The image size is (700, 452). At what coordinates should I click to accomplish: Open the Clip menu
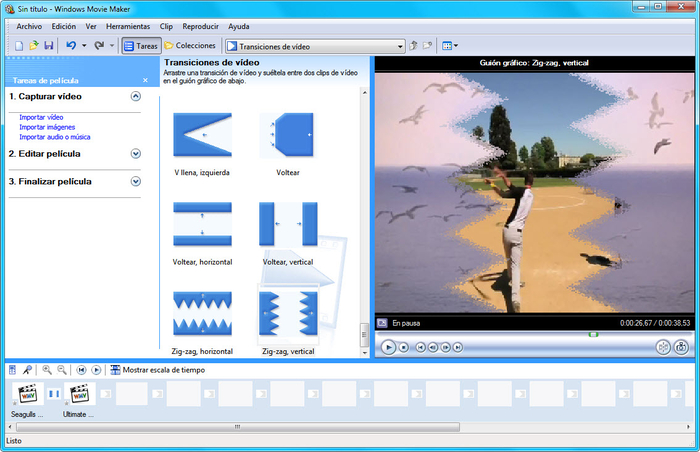166,26
